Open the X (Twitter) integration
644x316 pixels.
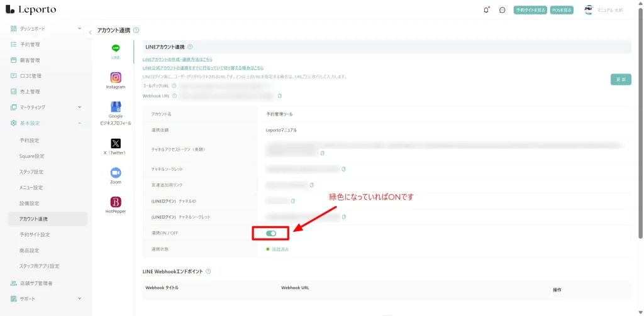tap(116, 144)
